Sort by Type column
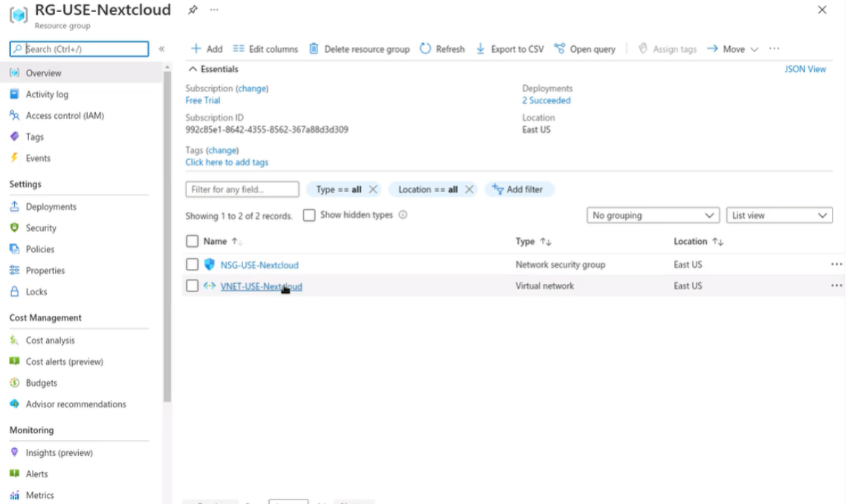Screen dimensions: 846x504 pos(533,241)
